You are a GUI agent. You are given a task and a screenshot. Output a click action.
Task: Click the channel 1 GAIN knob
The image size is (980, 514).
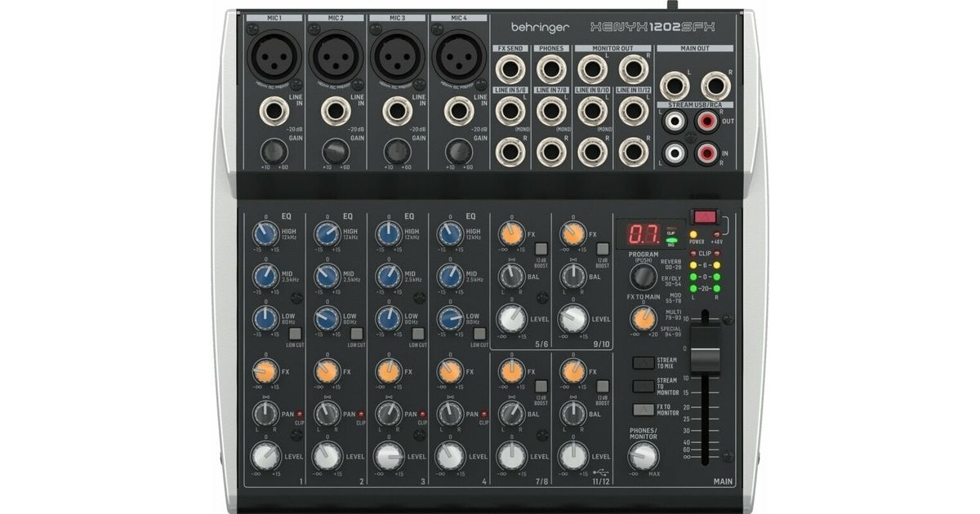pos(274,151)
